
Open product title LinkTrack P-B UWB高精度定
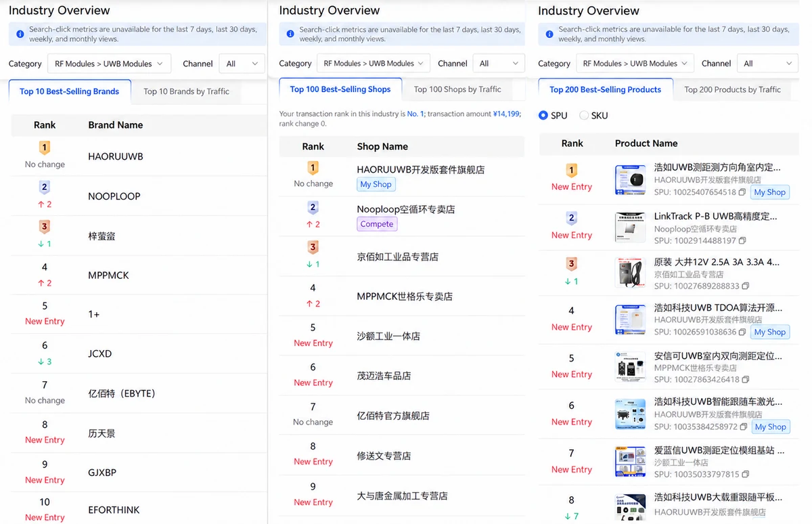point(716,216)
